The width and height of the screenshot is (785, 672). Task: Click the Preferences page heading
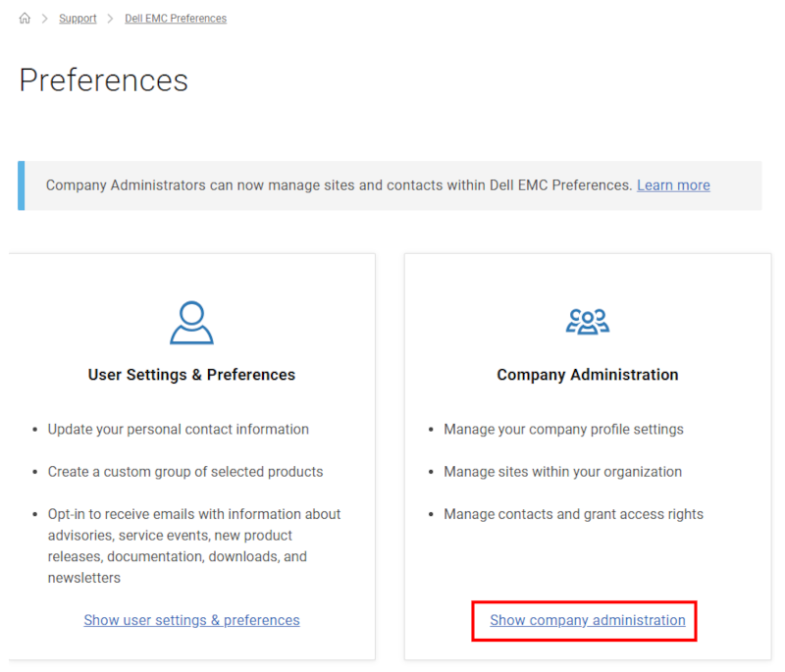(x=103, y=80)
